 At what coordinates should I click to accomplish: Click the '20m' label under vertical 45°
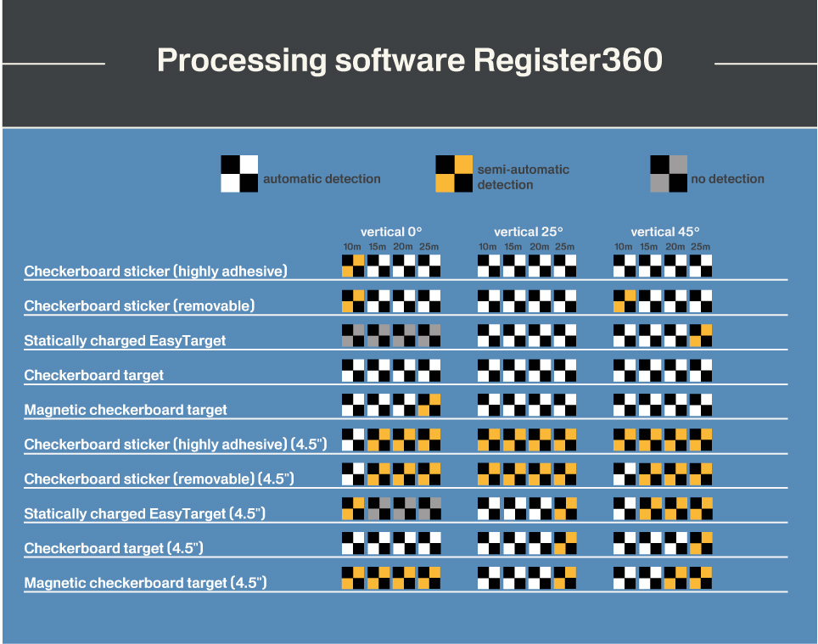point(675,247)
